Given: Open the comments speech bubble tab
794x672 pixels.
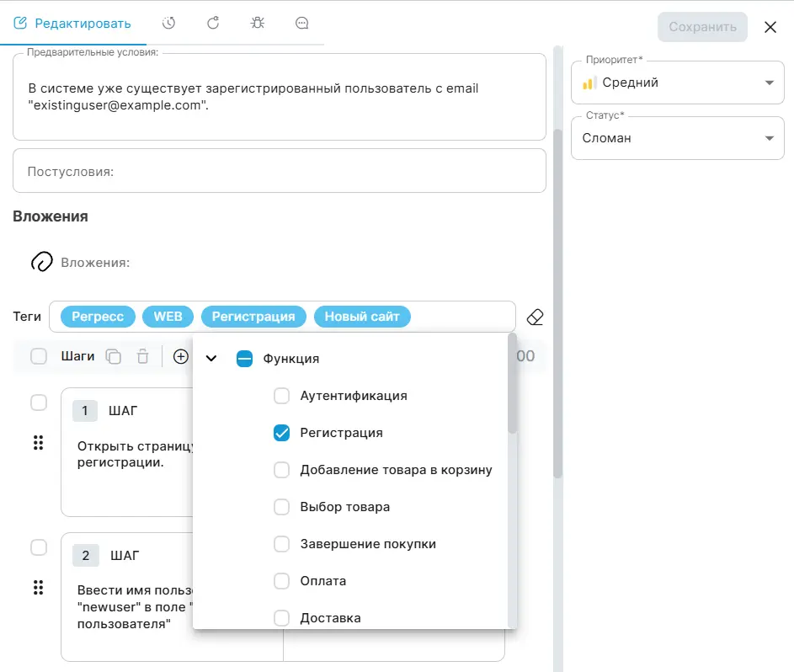Looking at the screenshot, I should point(302,24).
